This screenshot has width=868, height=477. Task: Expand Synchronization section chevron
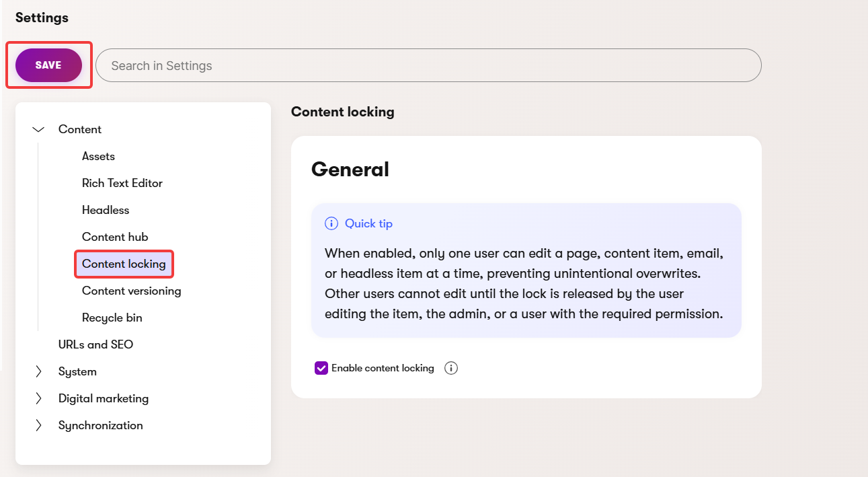38,425
